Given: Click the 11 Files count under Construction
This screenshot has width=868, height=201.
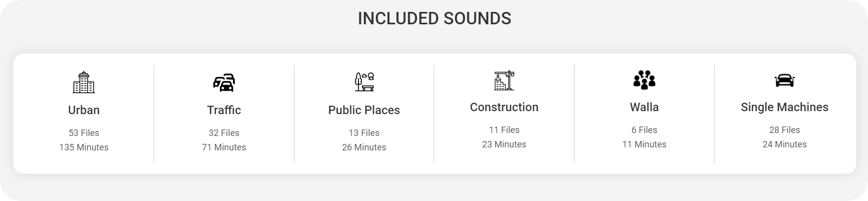Looking at the screenshot, I should click(x=504, y=130).
